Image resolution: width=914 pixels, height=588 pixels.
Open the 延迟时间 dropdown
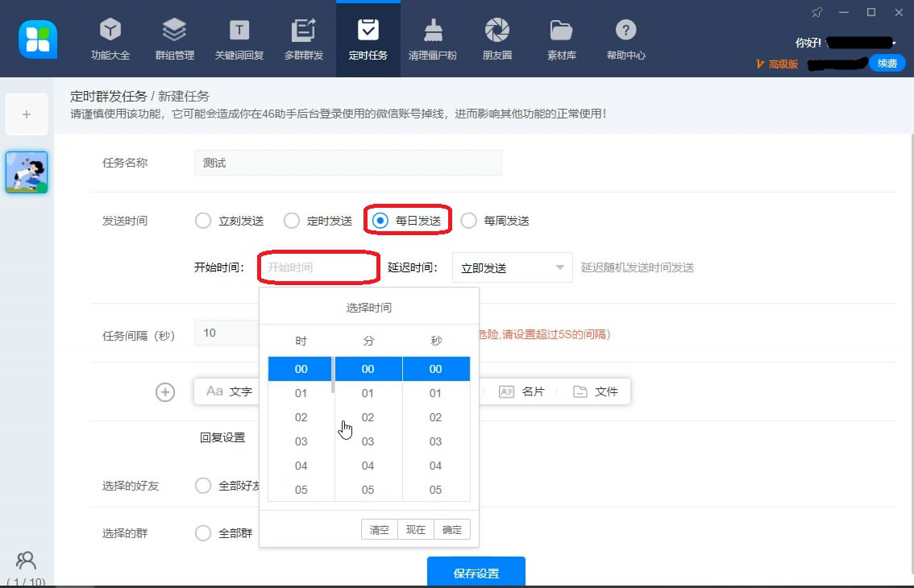512,267
